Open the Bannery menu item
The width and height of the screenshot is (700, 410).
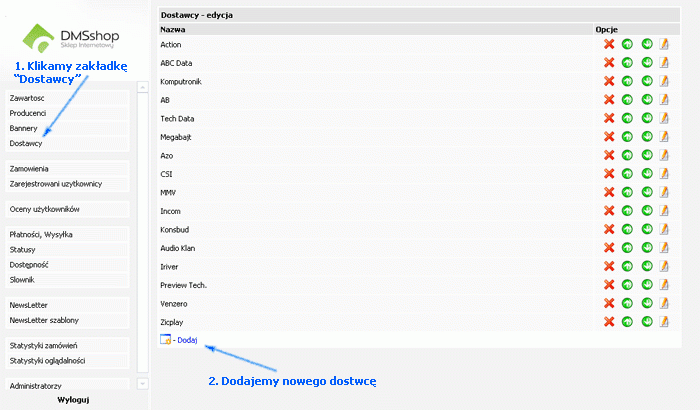click(67, 129)
